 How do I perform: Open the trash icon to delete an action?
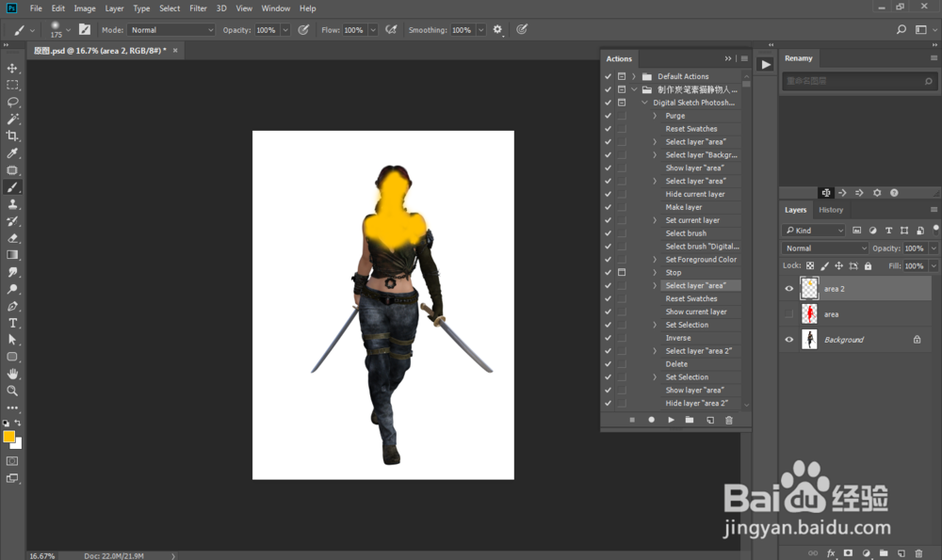coord(728,420)
